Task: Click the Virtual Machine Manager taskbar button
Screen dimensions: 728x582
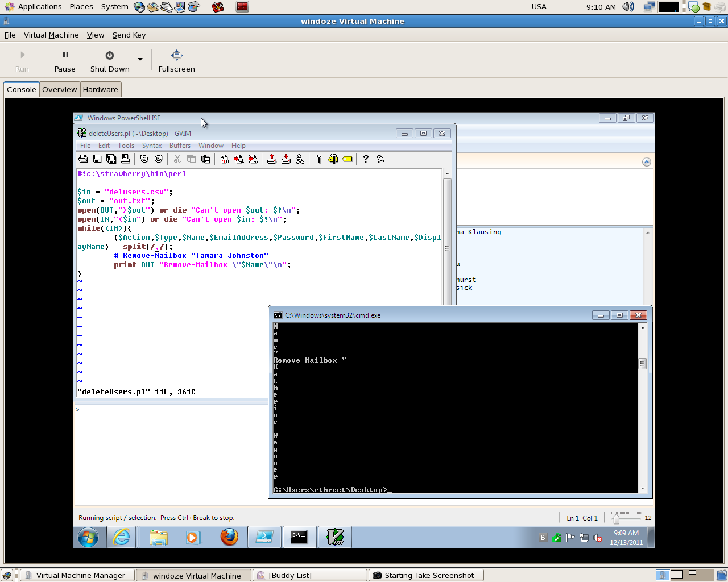Action: [77, 575]
